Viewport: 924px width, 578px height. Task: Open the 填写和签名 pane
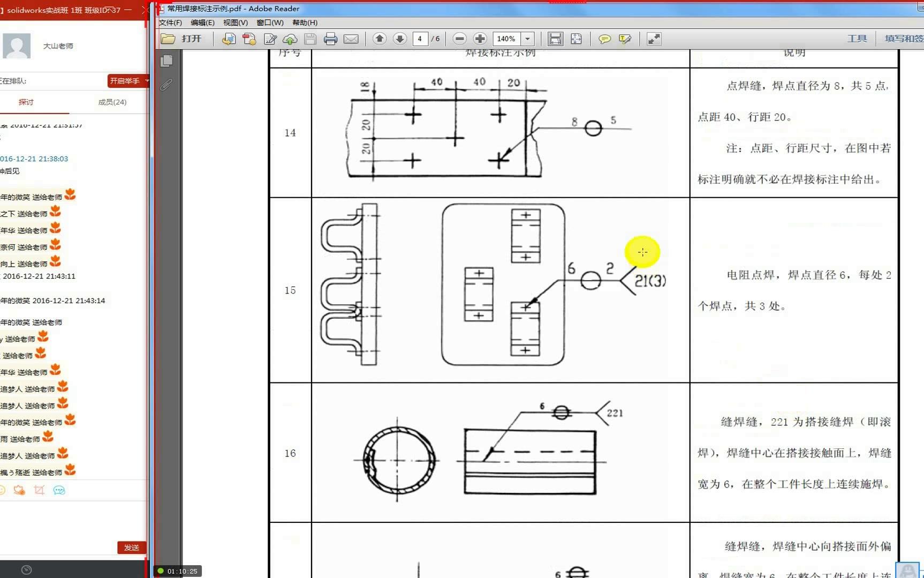(x=904, y=39)
